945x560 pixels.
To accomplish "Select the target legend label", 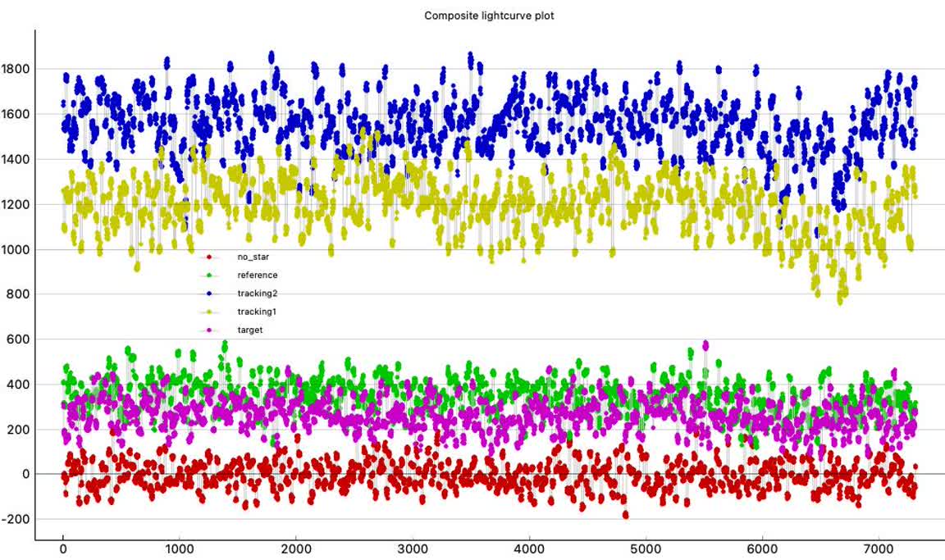I will pyautogui.click(x=249, y=330).
